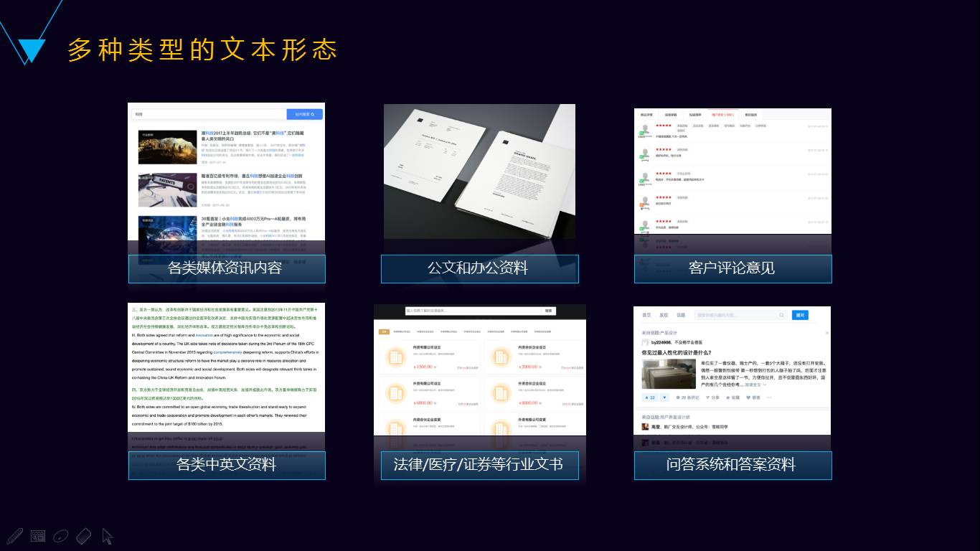Viewport: 980px width, 551px height.
Task: Click the 各类中英文资料 label
Action: [x=226, y=465]
